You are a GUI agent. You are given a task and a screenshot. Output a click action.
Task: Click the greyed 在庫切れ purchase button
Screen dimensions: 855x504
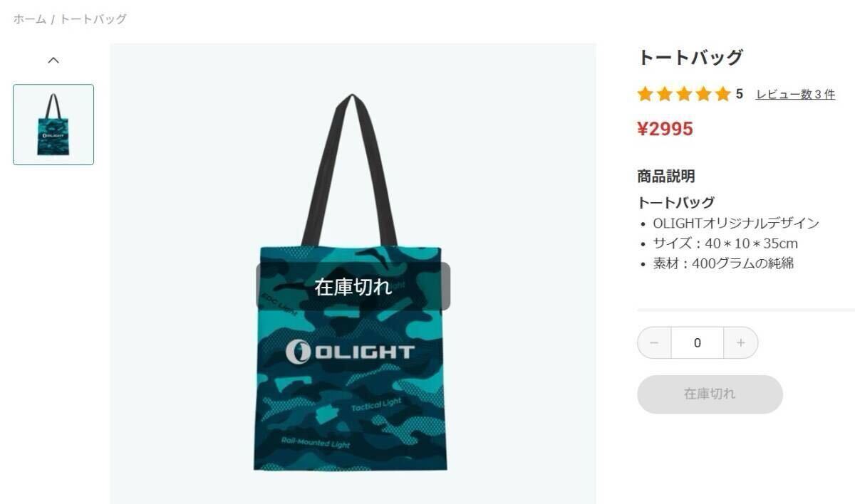pyautogui.click(x=710, y=394)
